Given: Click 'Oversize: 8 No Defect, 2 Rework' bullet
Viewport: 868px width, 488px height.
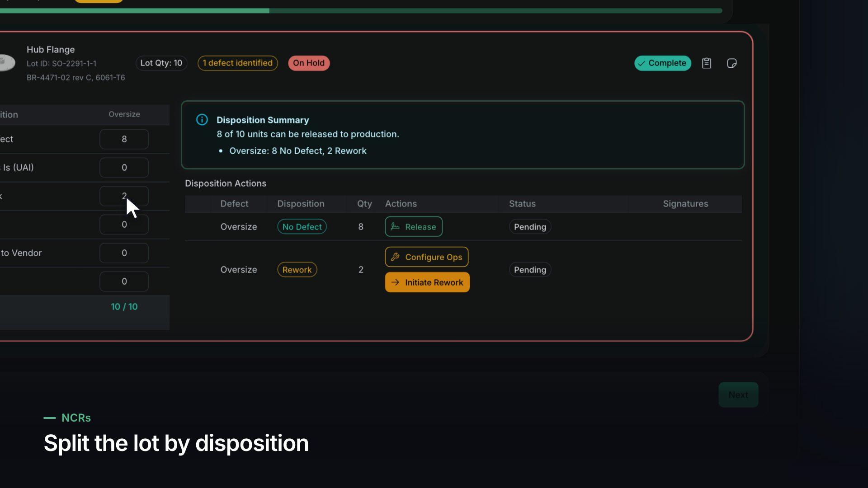Looking at the screenshot, I should click(x=297, y=151).
